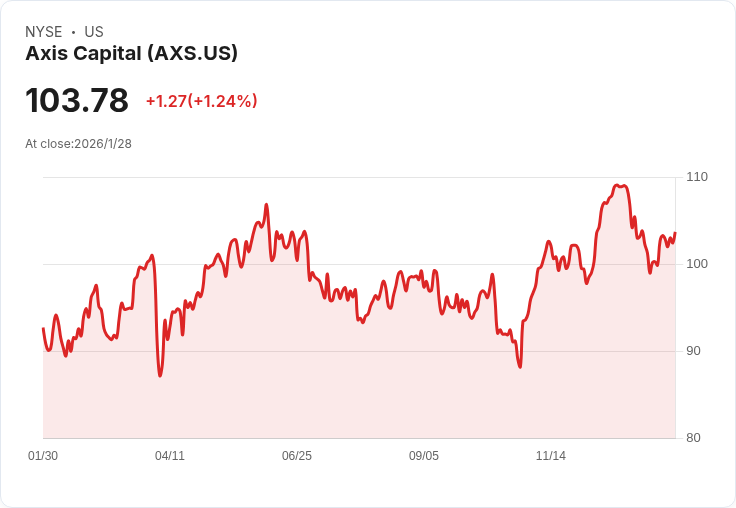Click the 80 price axis label
The width and height of the screenshot is (736, 508).
coord(694,438)
